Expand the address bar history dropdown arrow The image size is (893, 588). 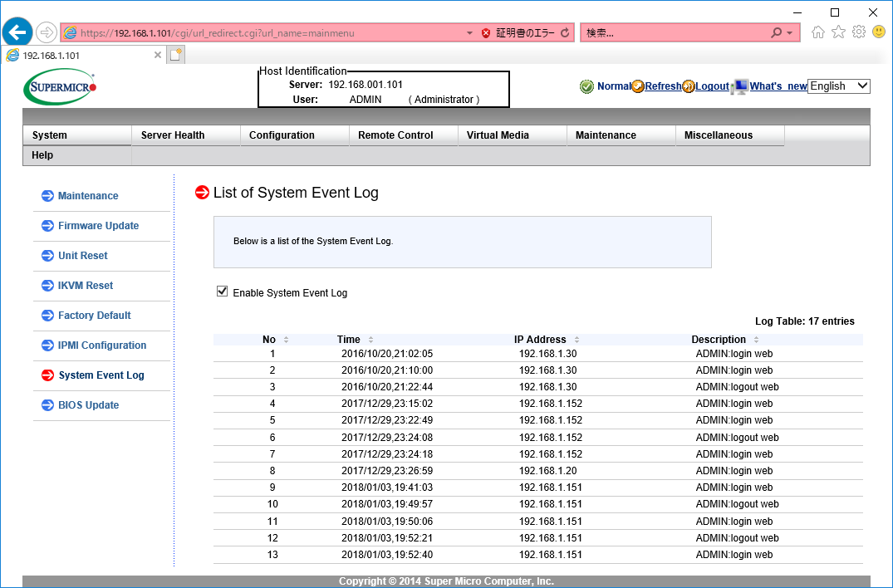click(469, 33)
